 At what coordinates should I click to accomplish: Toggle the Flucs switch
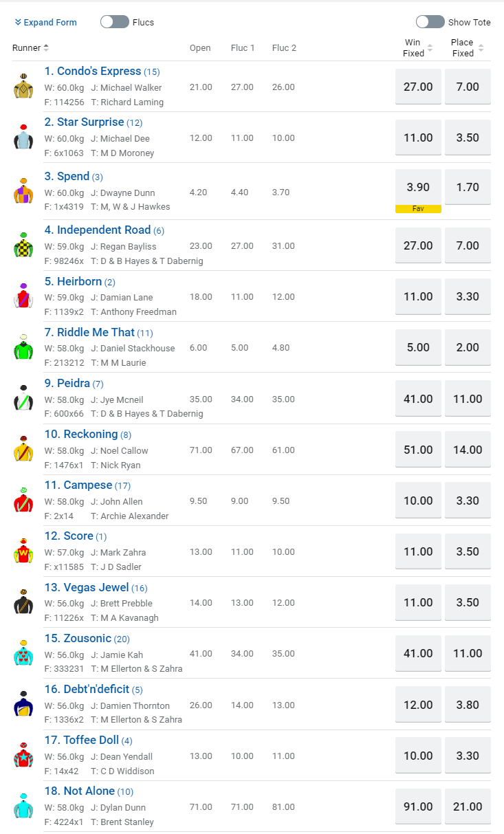[x=115, y=22]
